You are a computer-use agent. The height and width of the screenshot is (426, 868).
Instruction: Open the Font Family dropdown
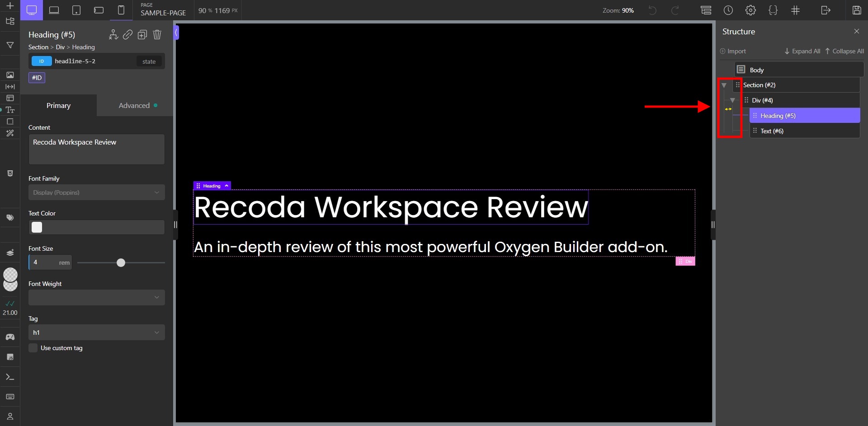[x=96, y=192]
